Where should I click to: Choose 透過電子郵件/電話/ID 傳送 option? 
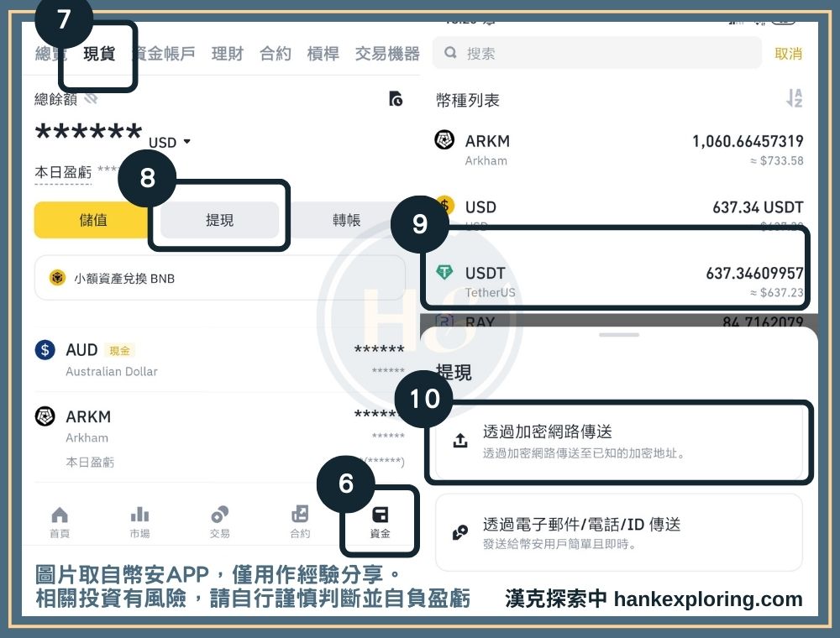[619, 532]
